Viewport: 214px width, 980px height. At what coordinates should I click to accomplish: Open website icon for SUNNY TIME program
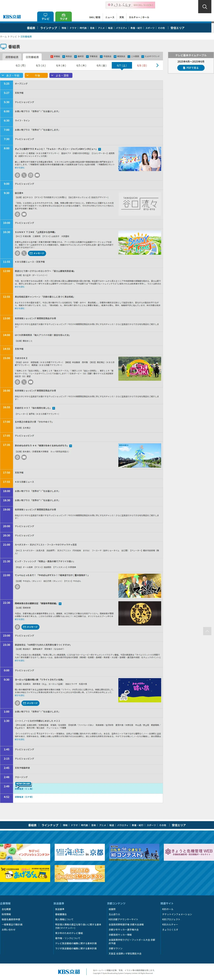tap(17, 253)
